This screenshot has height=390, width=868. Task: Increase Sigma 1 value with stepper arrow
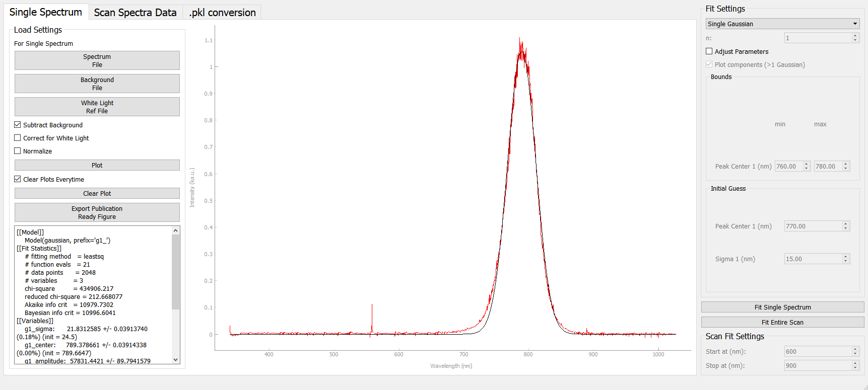tap(846, 256)
